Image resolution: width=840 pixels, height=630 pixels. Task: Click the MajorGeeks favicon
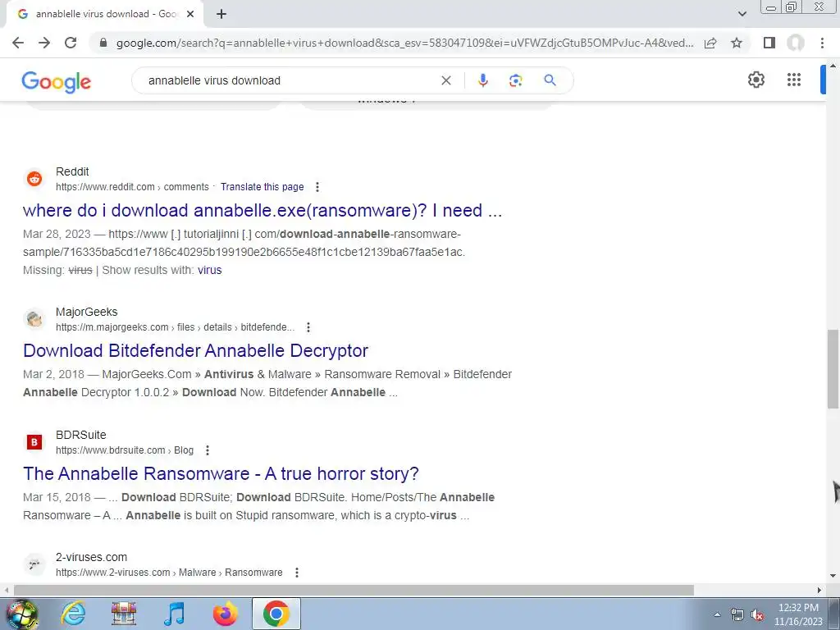click(34, 319)
